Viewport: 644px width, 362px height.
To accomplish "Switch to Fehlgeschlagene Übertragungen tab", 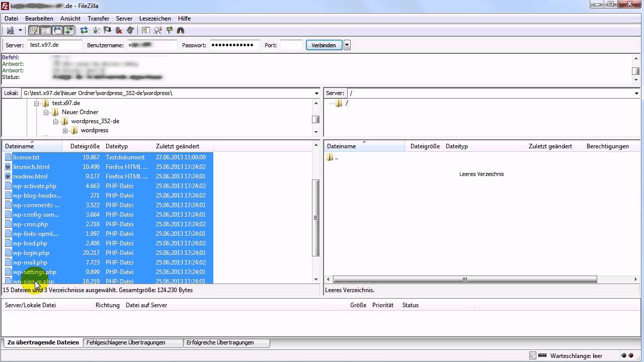I will (133, 342).
